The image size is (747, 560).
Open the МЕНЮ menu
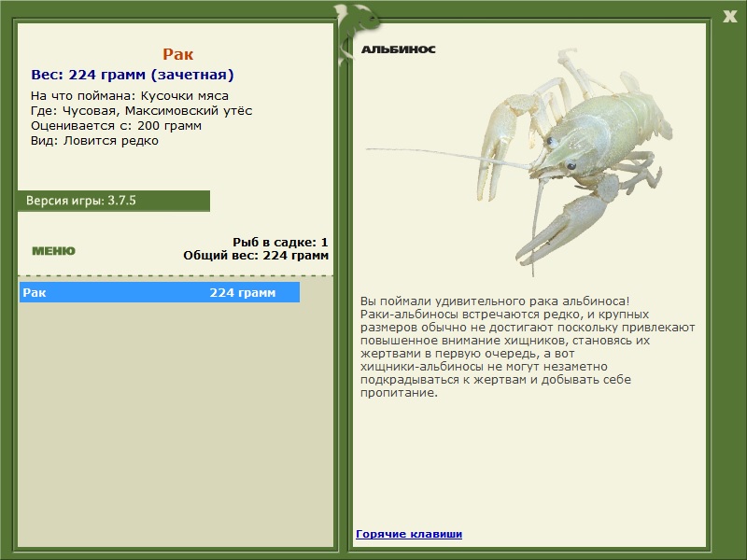(53, 251)
